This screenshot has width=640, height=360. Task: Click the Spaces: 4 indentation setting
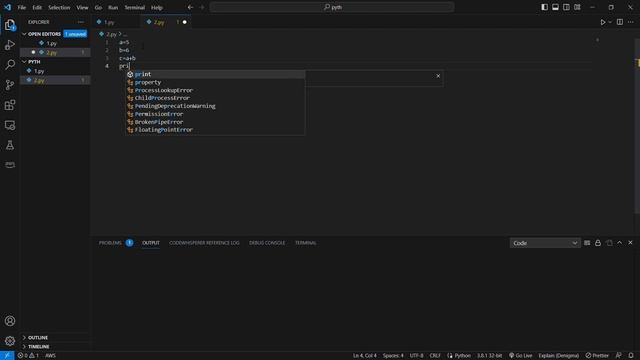tap(393, 356)
